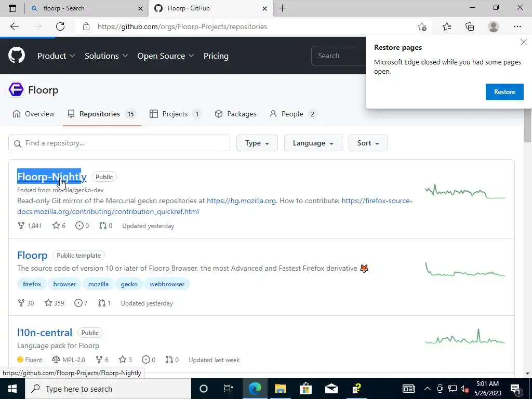532x399 pixels.
Task: Add this page to favorites star icon
Action: (422, 26)
